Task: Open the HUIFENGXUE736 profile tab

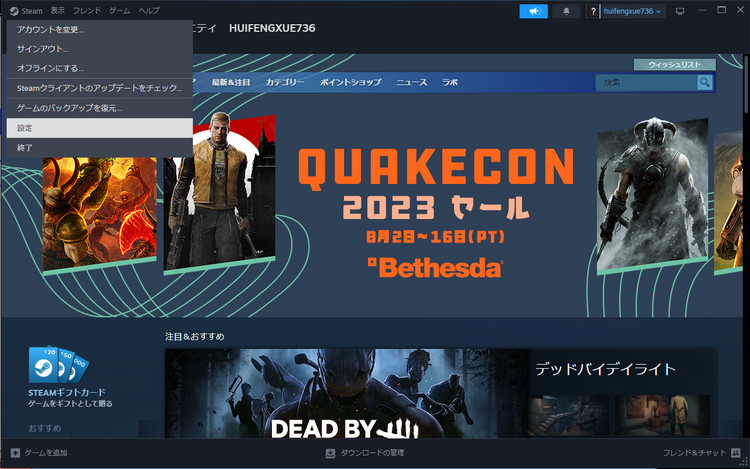Action: [272, 28]
